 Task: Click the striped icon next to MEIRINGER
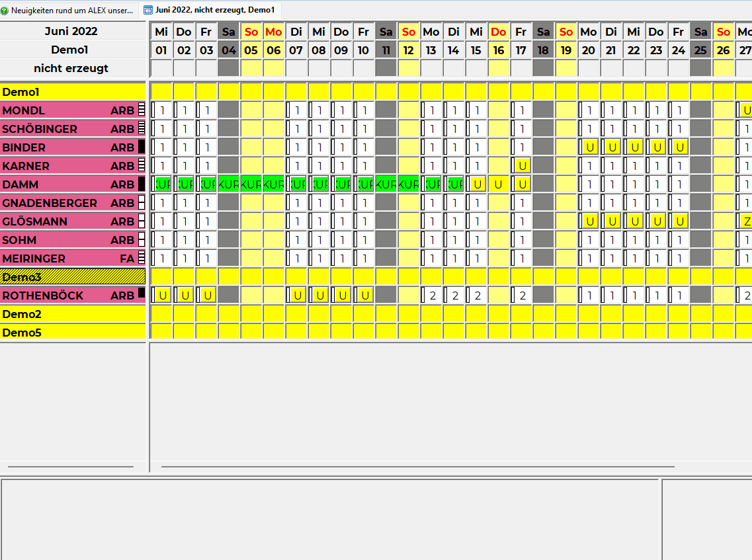141,259
